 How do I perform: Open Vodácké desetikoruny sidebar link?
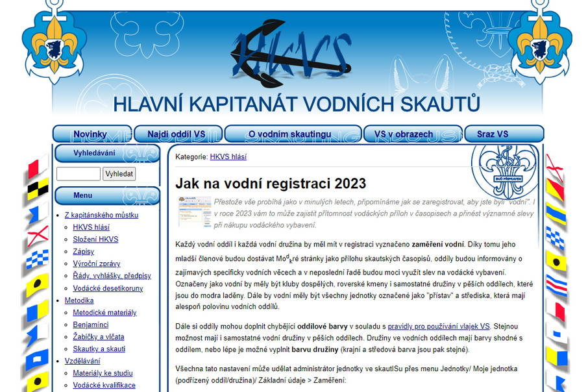108,288
